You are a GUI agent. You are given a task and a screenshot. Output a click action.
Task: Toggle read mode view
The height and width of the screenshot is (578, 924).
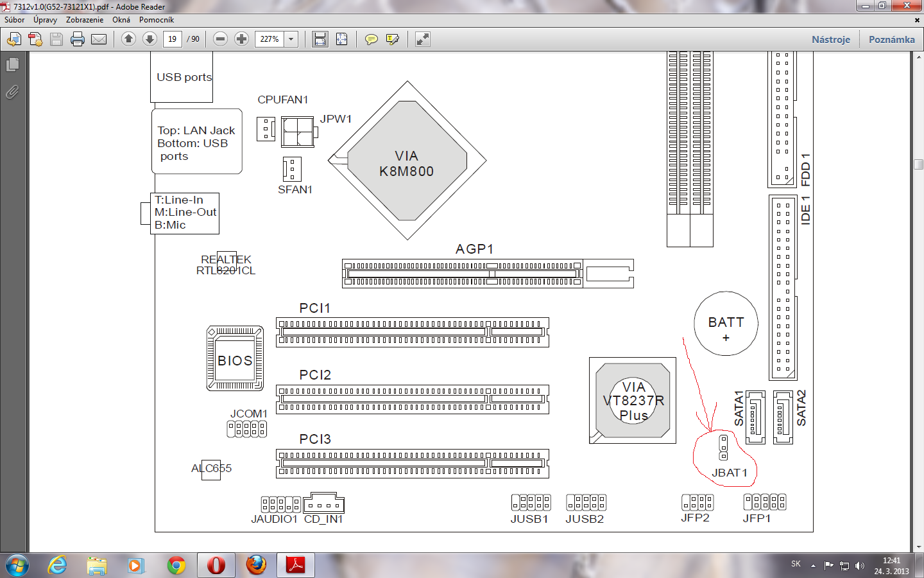[422, 39]
